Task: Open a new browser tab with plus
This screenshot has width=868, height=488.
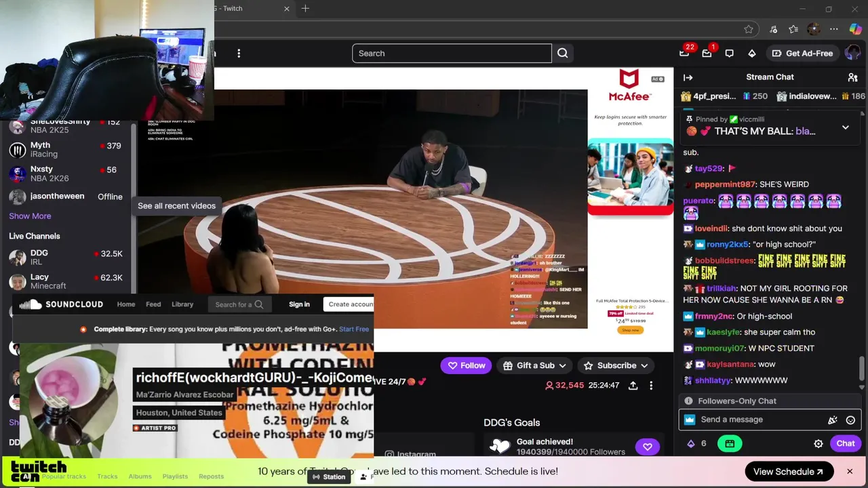Action: coord(305,8)
